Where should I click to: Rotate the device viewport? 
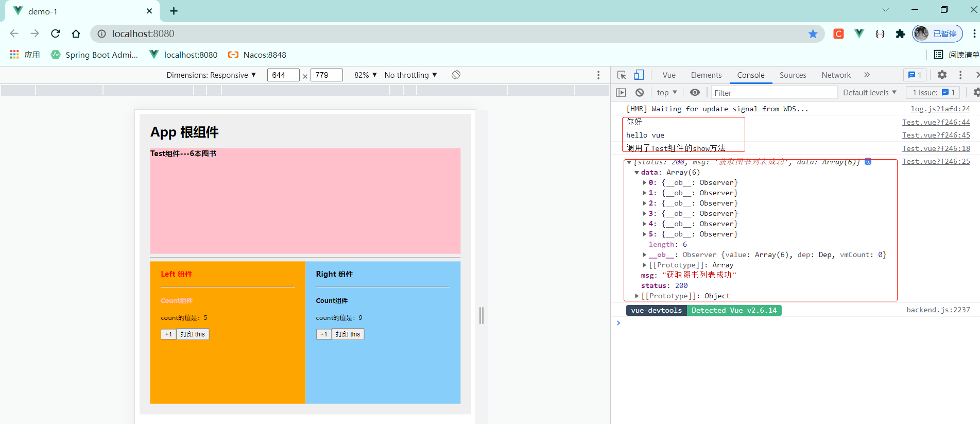(456, 75)
